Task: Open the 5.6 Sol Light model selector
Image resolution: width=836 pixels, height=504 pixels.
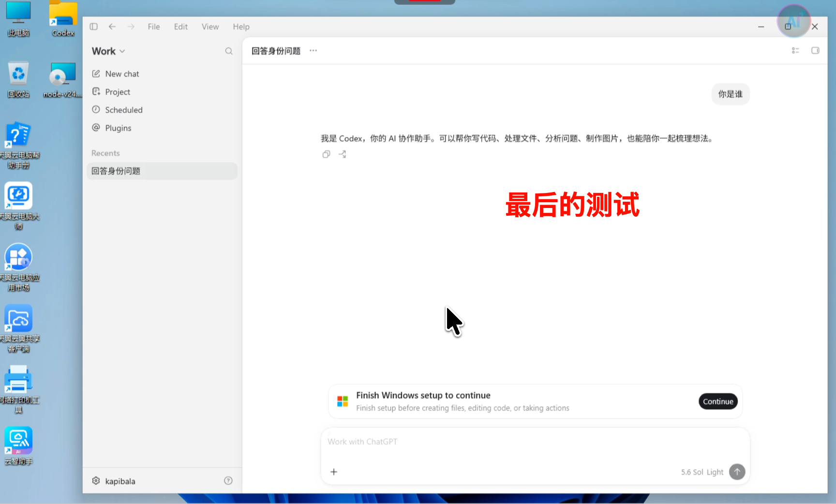Action: coord(702,472)
